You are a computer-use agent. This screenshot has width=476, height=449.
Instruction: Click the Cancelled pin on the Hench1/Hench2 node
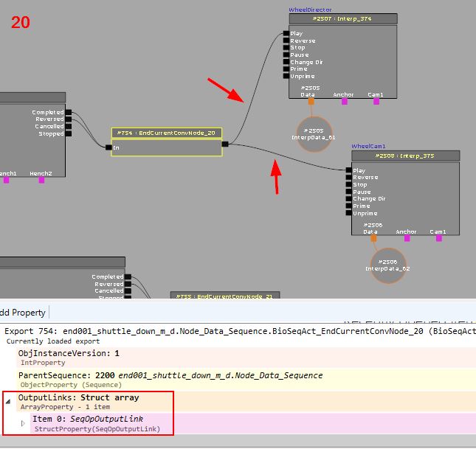click(x=69, y=126)
